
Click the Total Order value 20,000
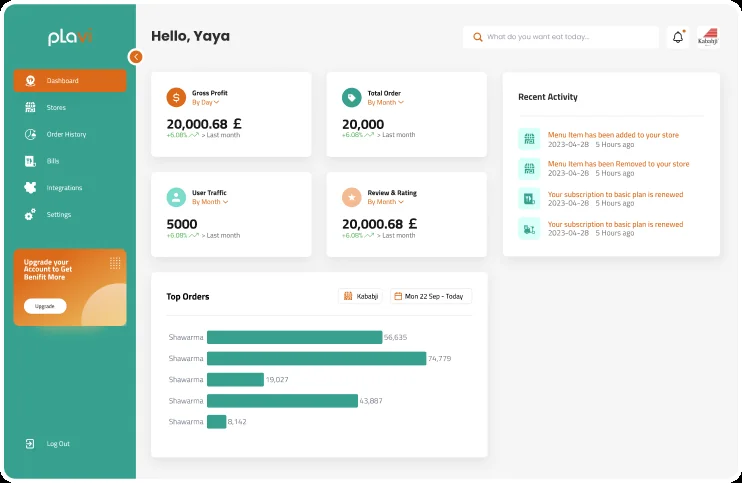[363, 124]
